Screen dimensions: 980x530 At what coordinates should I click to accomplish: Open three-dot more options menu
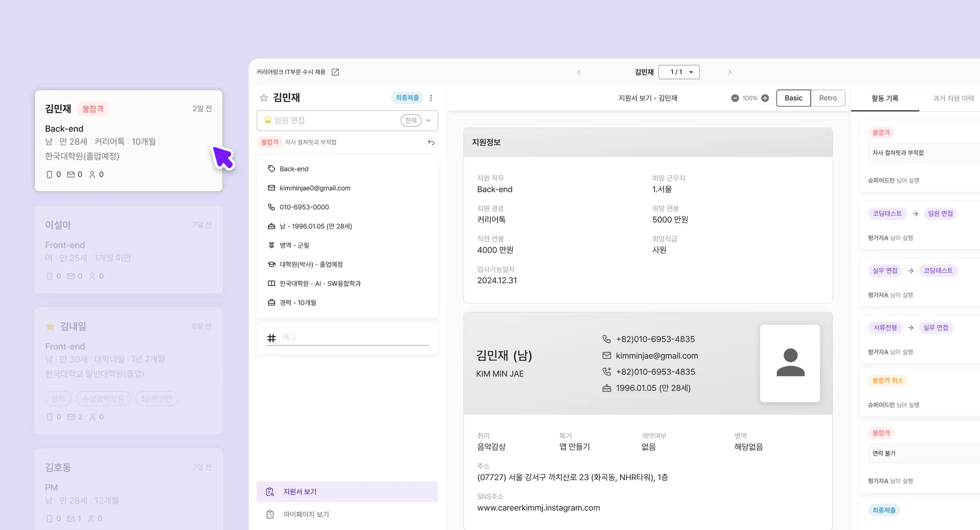[431, 98]
